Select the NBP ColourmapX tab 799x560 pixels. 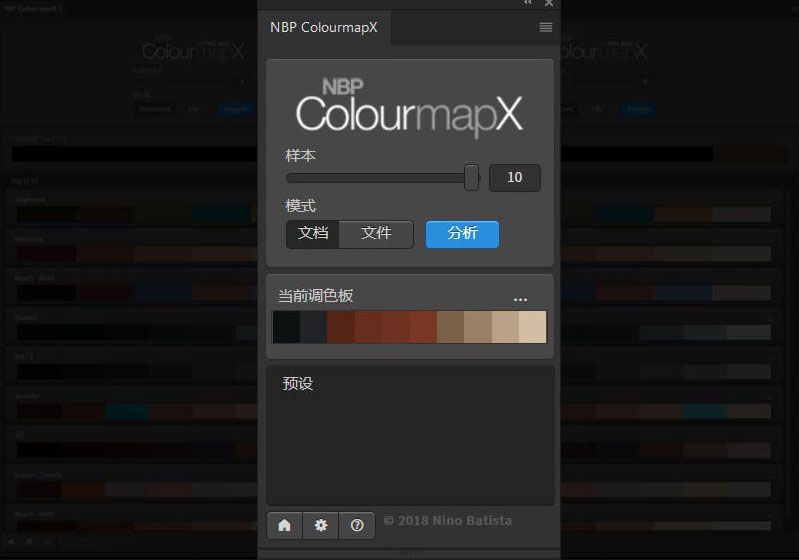point(324,28)
